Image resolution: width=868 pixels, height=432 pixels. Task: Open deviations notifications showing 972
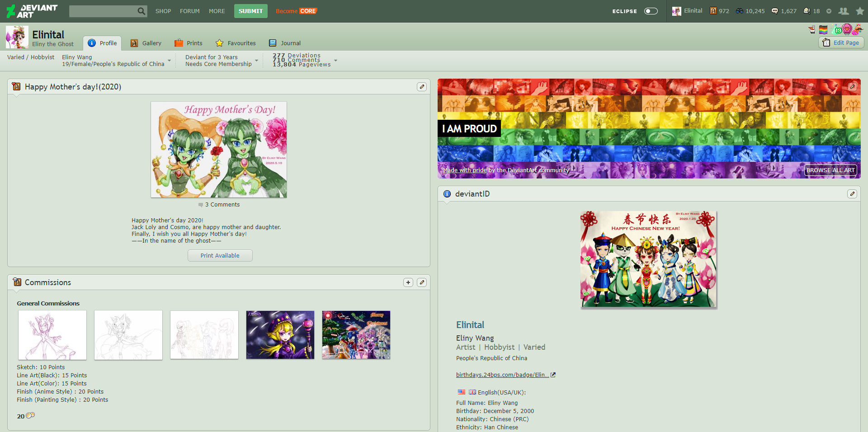(x=719, y=11)
